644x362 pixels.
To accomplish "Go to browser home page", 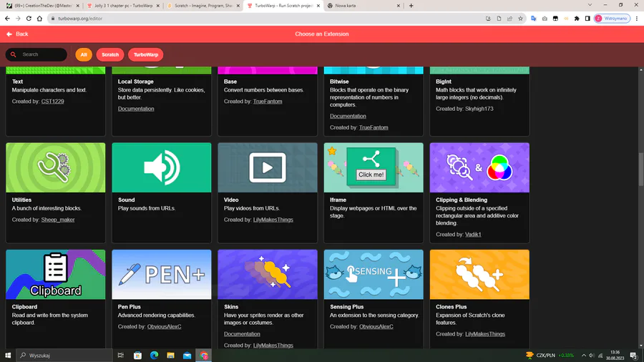I will pos(39,19).
